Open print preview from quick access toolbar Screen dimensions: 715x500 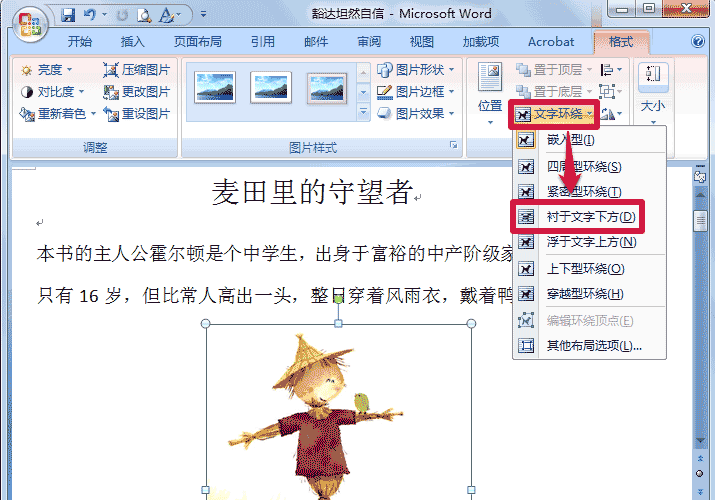144,15
